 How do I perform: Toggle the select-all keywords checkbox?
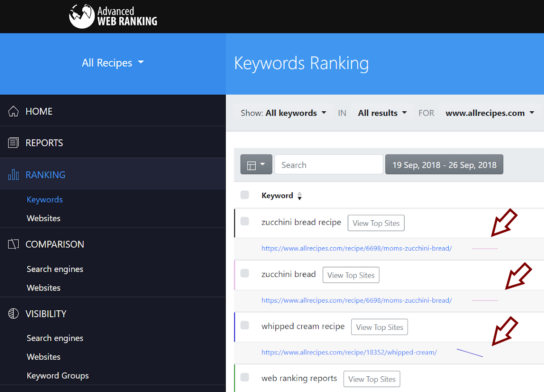click(245, 195)
